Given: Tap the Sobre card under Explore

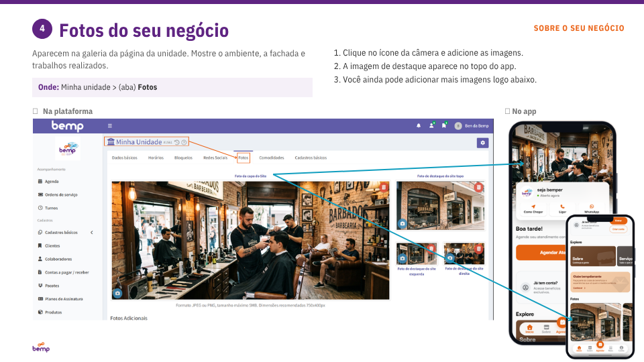Looking at the screenshot, I should click(592, 255).
